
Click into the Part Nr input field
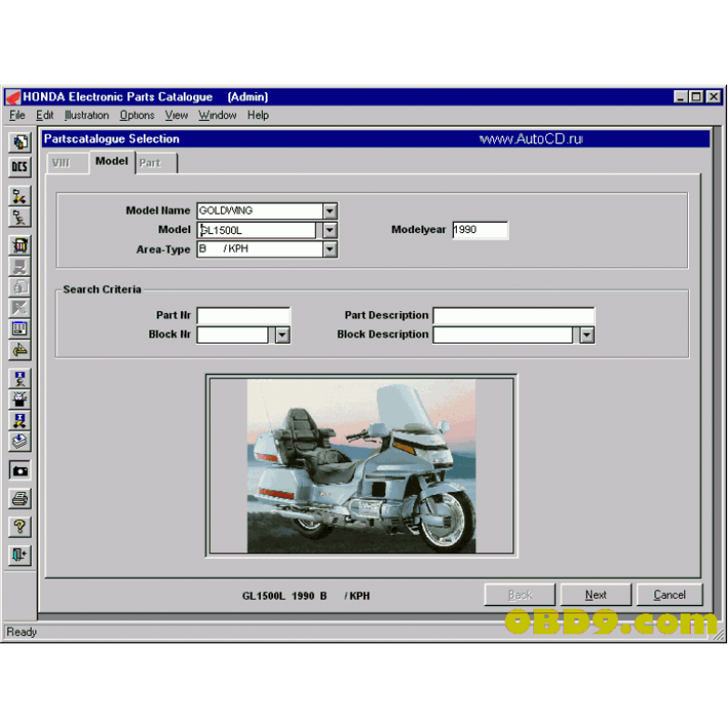244,316
